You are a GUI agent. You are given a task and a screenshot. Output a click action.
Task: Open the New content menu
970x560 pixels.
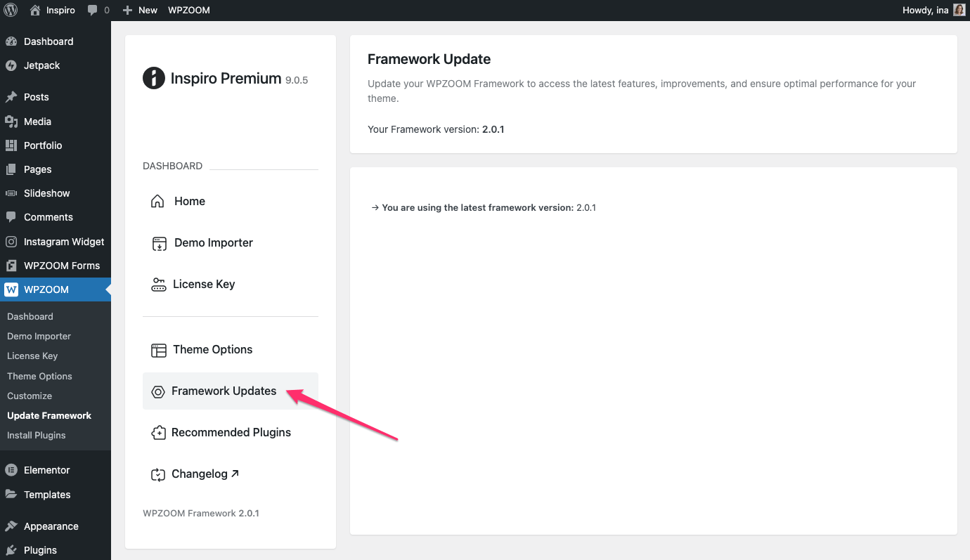coord(140,11)
